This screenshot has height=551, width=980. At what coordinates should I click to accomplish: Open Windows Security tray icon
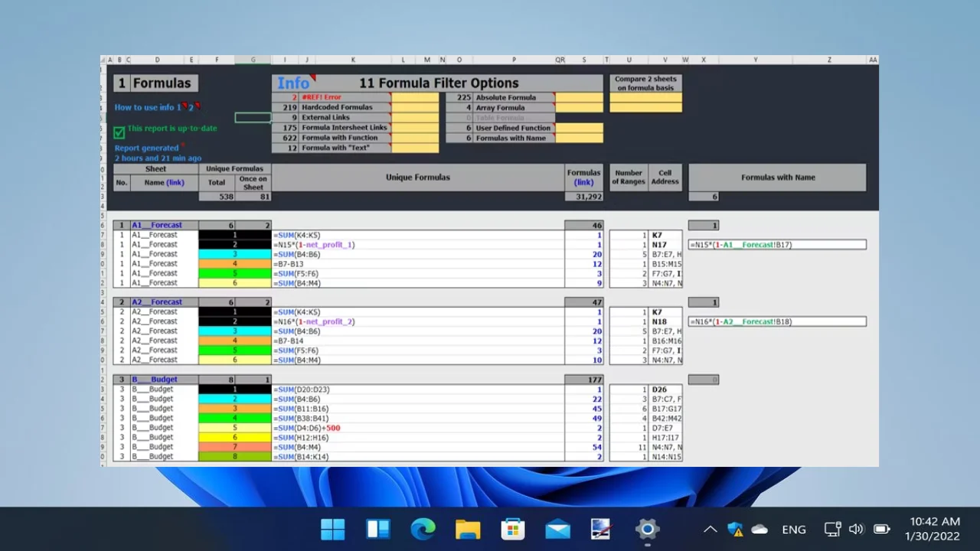pyautogui.click(x=735, y=529)
